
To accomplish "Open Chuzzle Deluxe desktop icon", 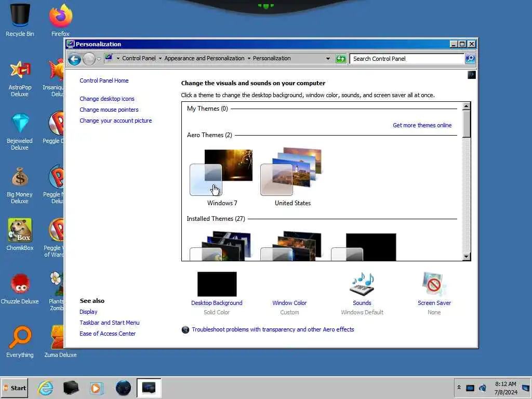I will point(20,288).
